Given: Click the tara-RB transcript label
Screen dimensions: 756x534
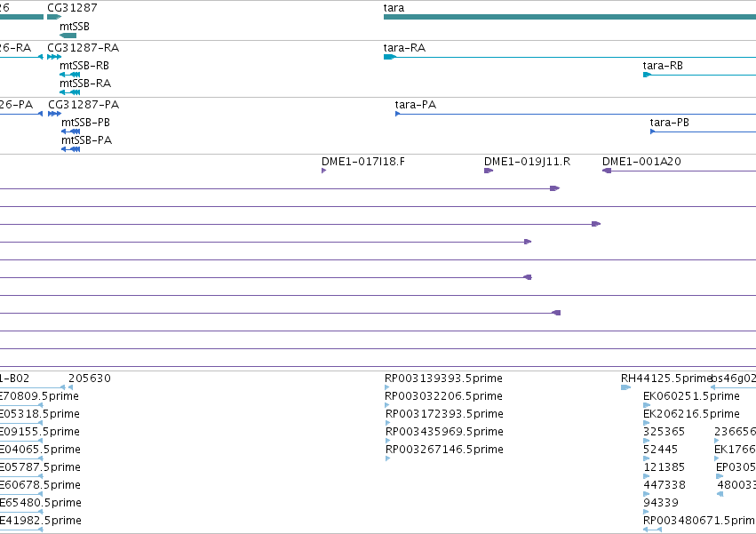Looking at the screenshot, I should [x=663, y=66].
